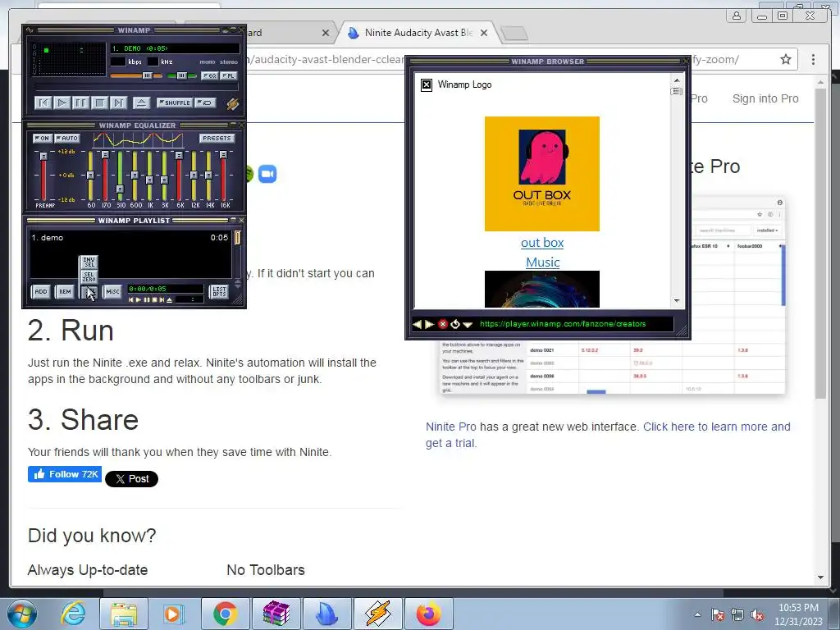This screenshot has height=630, width=840.
Task: Click the 16K equalizer band slider
Action: point(223,154)
